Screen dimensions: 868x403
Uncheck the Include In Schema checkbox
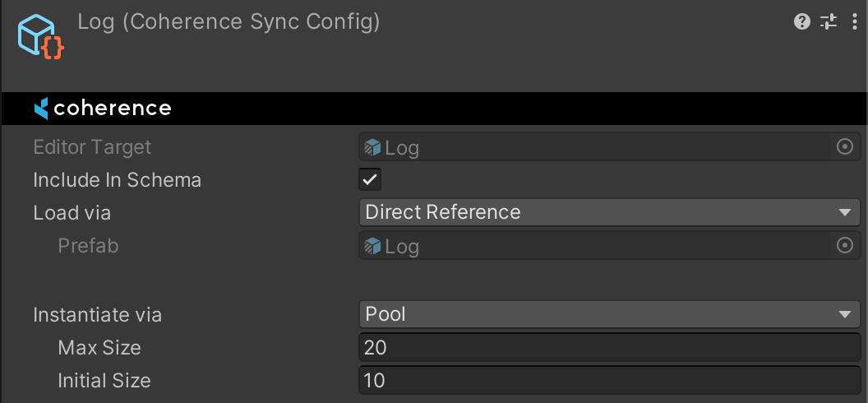click(370, 180)
